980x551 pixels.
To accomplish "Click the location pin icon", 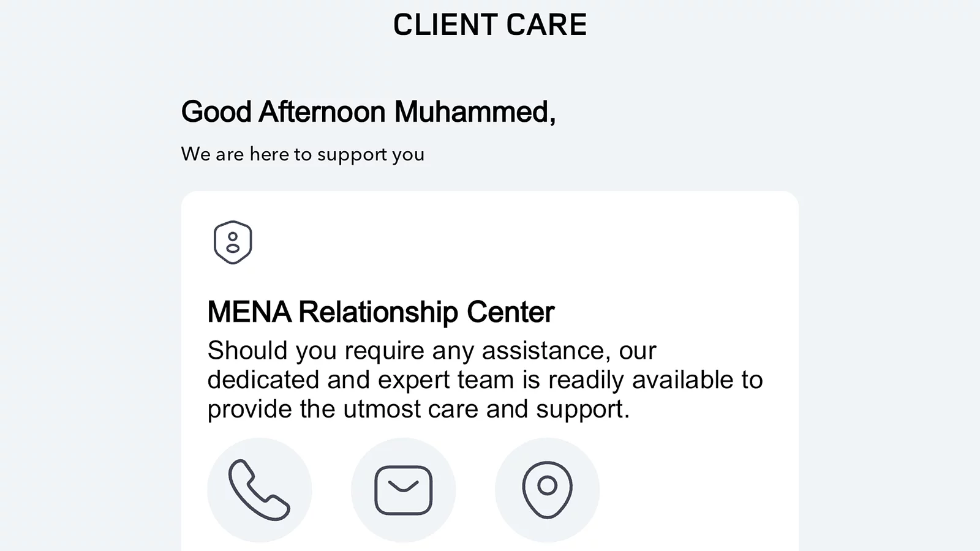I will point(547,490).
